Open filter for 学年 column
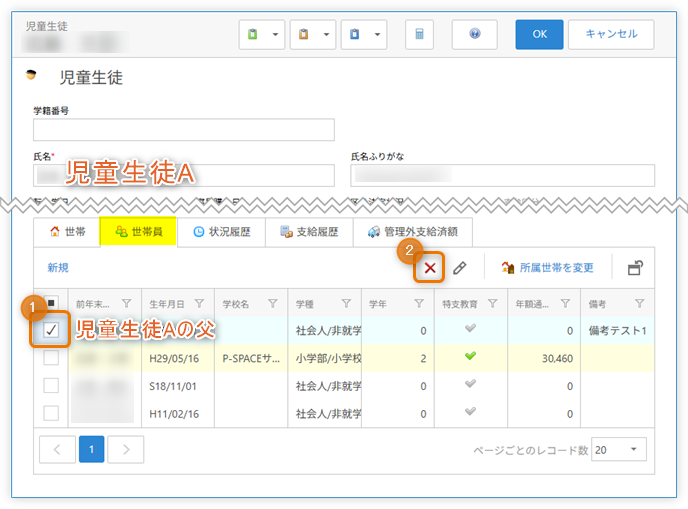Viewport: 688px width, 509px height. (x=419, y=303)
